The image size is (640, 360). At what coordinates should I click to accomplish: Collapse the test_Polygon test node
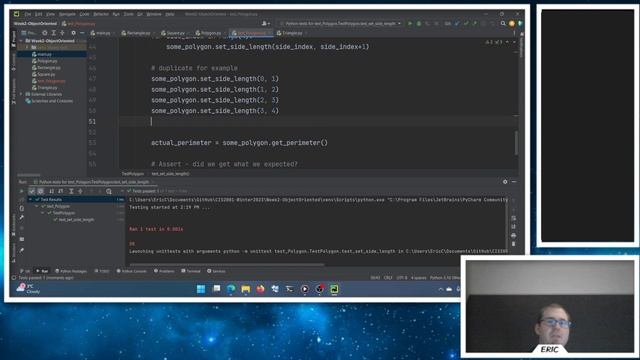(37, 206)
